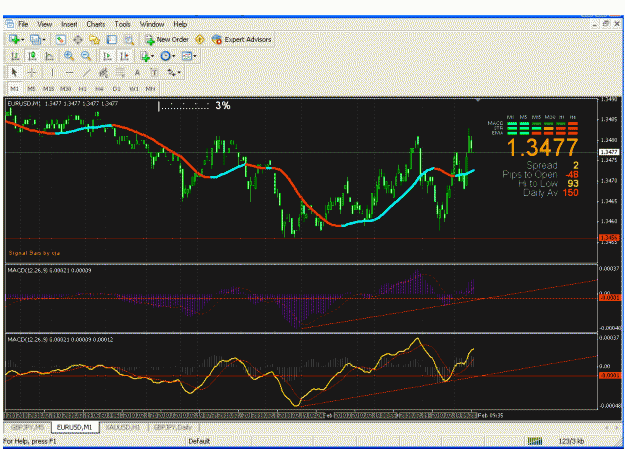The height and width of the screenshot is (449, 625).
Task: Click the '123/3 kb' traffic status text
Action: 571,441
